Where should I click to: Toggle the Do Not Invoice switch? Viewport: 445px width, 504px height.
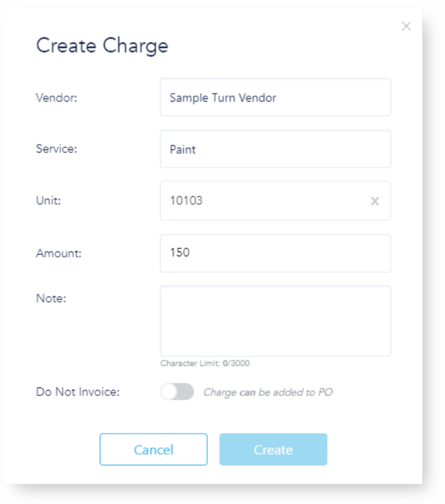[x=177, y=392]
